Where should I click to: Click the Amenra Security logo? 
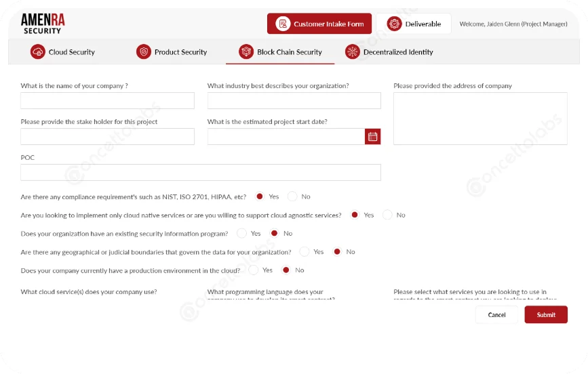43,23
